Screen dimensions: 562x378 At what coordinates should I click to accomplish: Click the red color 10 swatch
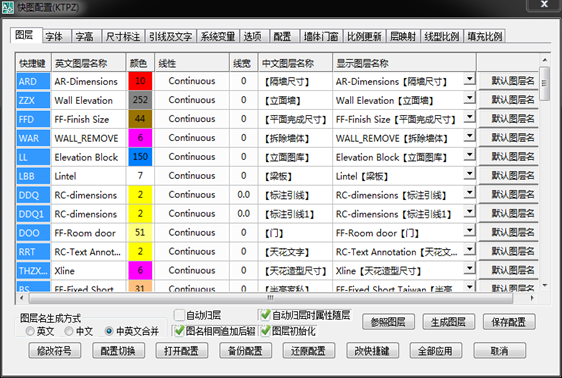[140, 81]
